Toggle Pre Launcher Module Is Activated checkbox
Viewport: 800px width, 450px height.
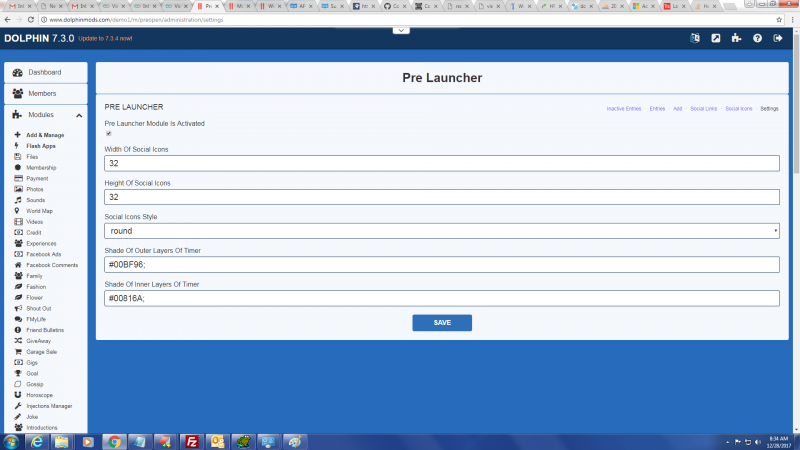point(109,134)
